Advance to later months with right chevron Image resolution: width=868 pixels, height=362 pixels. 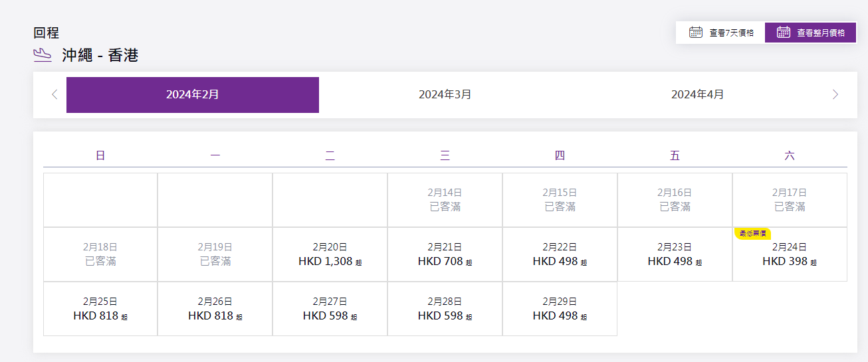pyautogui.click(x=835, y=94)
